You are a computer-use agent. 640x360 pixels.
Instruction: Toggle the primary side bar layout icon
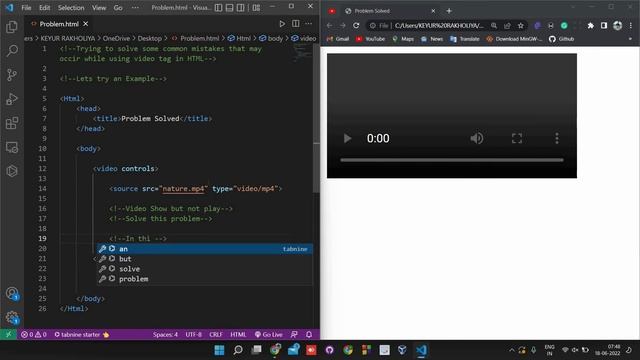point(219,7)
